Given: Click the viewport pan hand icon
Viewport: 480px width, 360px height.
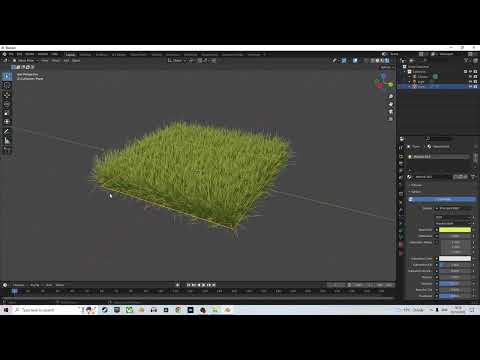Looking at the screenshot, I should pos(391,104).
